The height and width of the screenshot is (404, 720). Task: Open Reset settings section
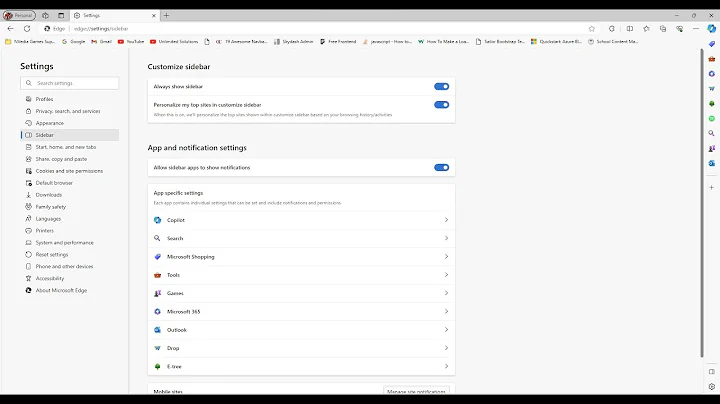click(70, 254)
